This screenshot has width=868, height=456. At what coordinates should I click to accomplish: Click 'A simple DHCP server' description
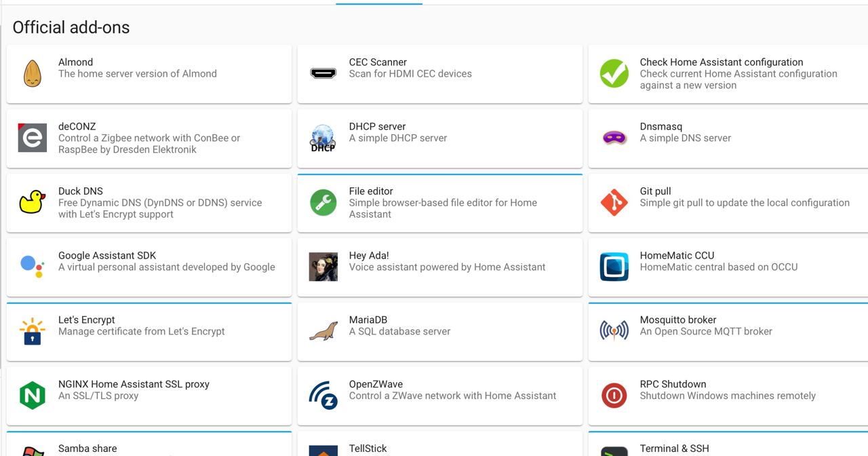click(398, 138)
